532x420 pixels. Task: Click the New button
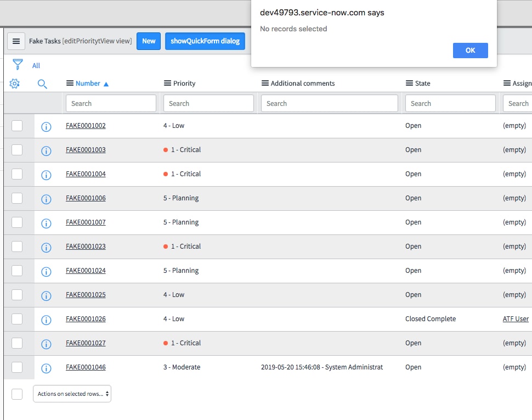click(x=148, y=41)
